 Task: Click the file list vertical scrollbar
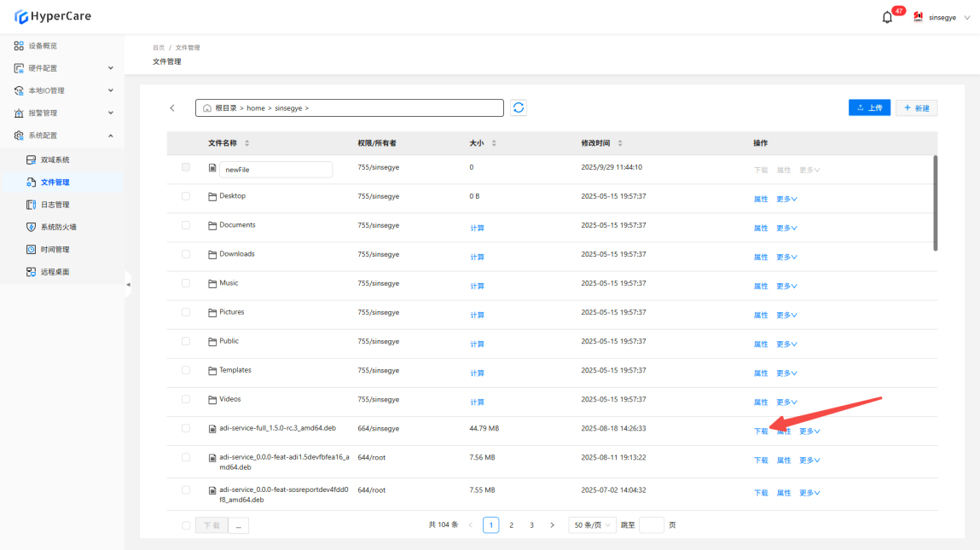click(936, 203)
